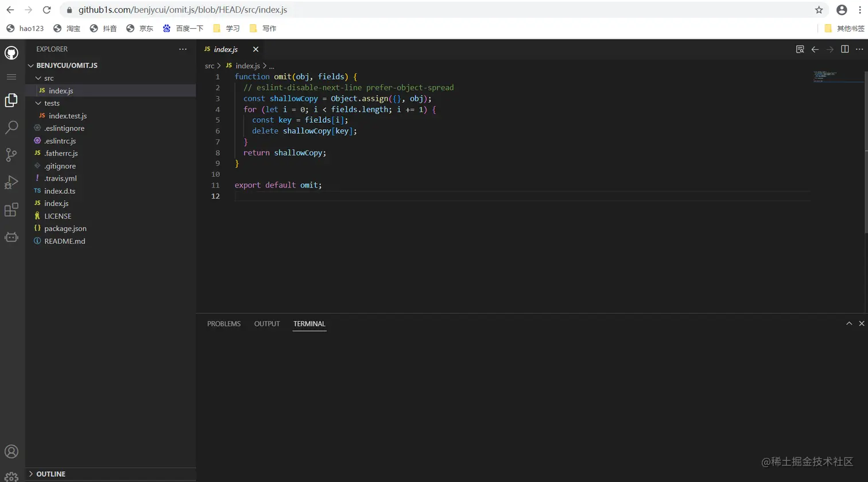This screenshot has height=482, width=868.
Task: Click index.js in the breadcrumb
Action: coord(247,66)
